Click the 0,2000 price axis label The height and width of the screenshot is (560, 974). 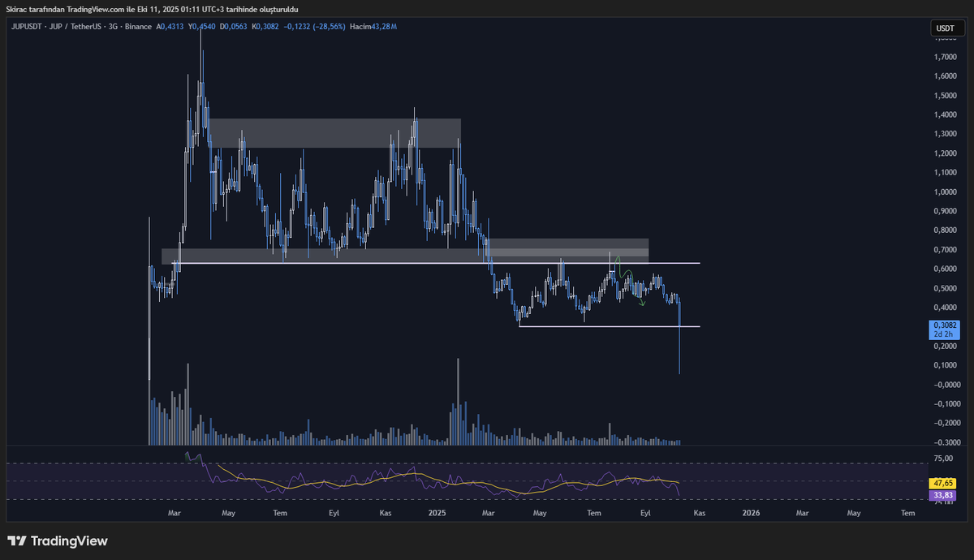(x=944, y=346)
